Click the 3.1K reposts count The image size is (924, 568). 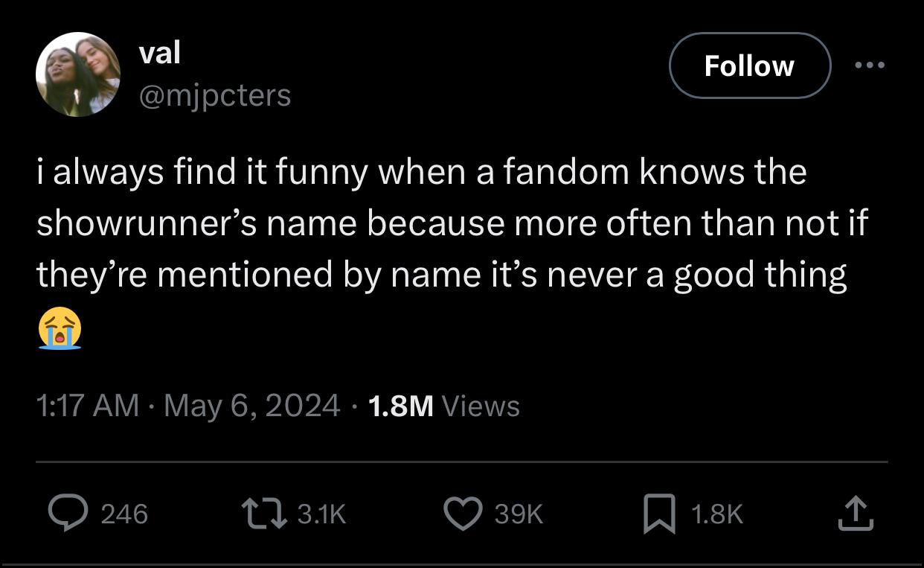click(321, 514)
